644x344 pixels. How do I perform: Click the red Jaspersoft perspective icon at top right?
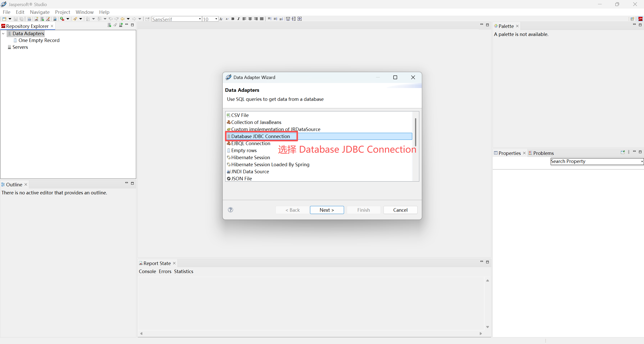640,19
